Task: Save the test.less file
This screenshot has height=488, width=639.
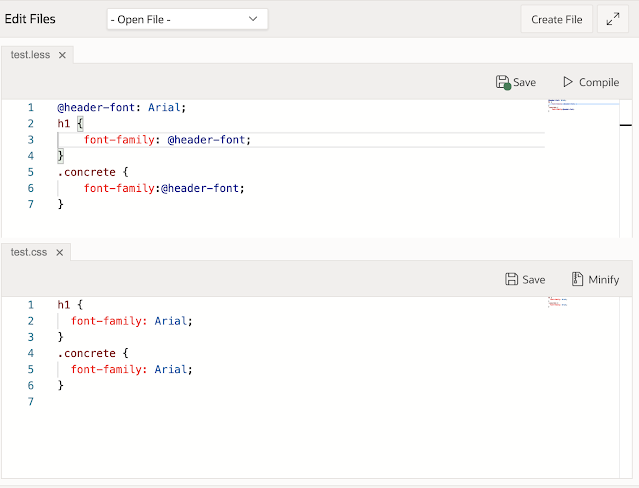Action: click(516, 82)
